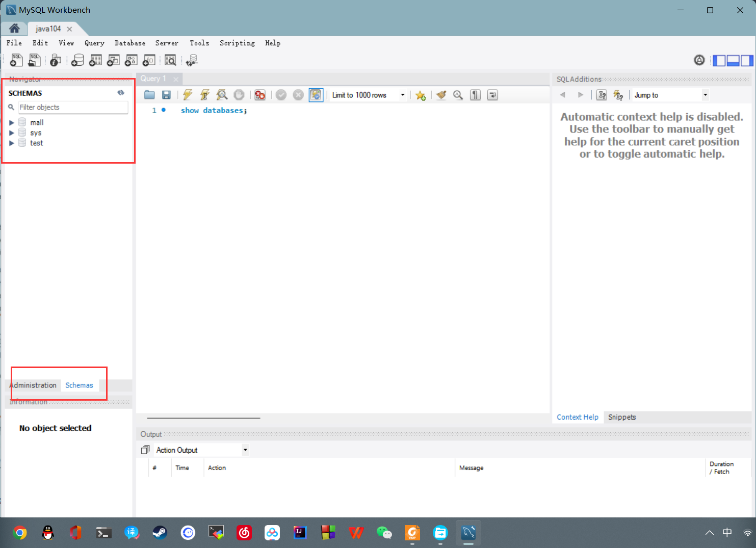Beautify the SQL with the broom icon
This screenshot has height=548, width=756.
(441, 95)
